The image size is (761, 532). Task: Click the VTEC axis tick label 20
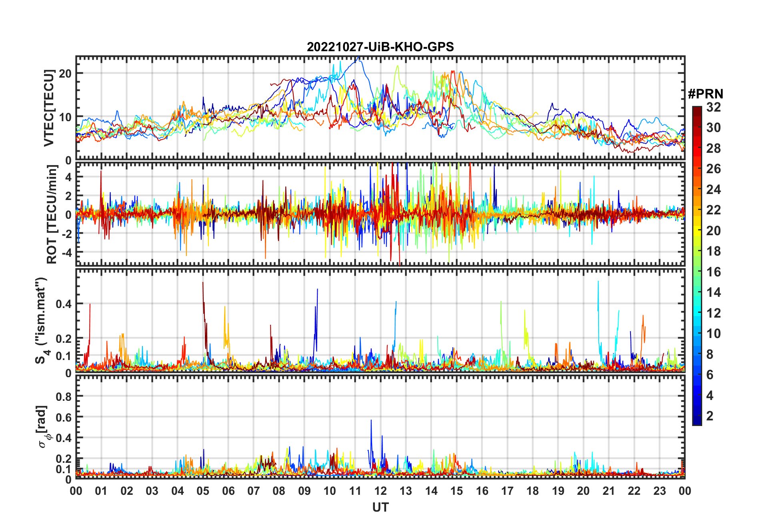[x=65, y=74]
